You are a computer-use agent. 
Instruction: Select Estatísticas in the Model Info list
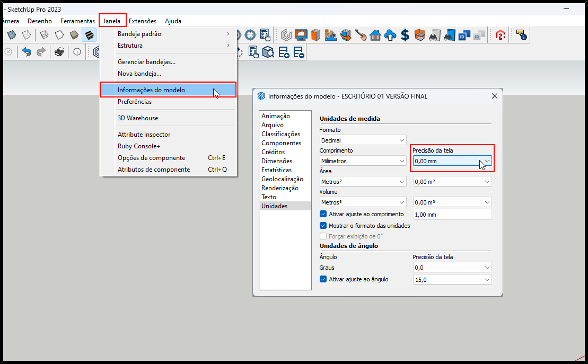[285, 170]
